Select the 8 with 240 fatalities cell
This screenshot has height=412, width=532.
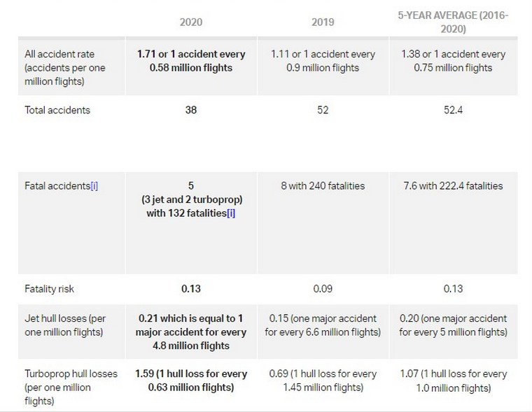coord(323,186)
